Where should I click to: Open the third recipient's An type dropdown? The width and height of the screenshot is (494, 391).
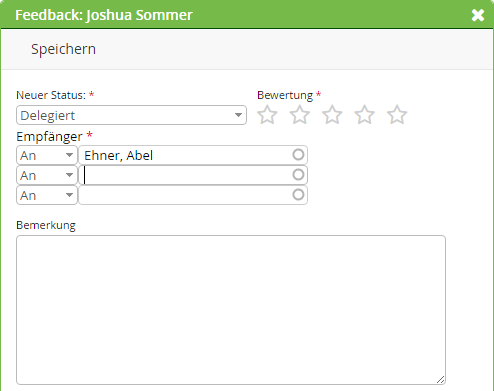coord(47,195)
